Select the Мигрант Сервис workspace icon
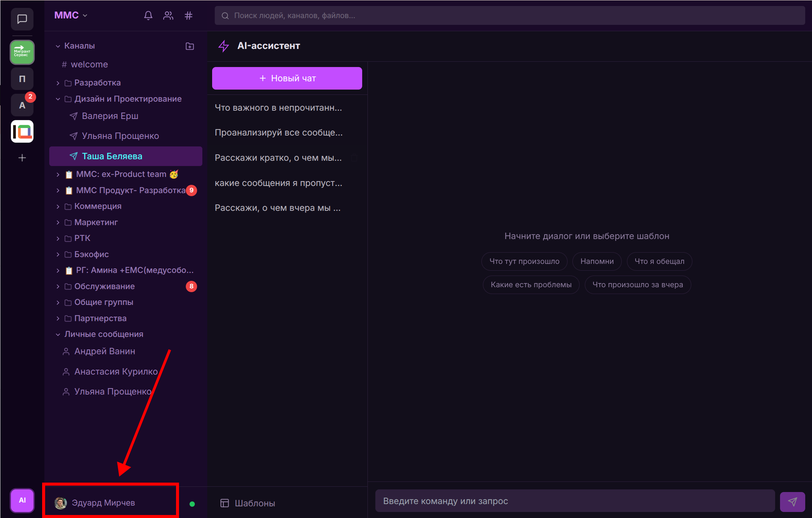The image size is (812, 518). click(22, 52)
